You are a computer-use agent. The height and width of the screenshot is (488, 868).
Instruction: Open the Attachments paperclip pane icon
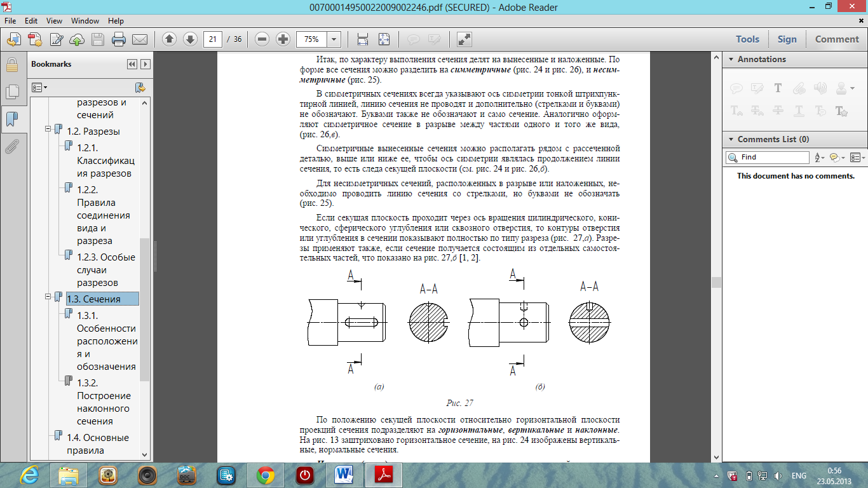(11, 147)
